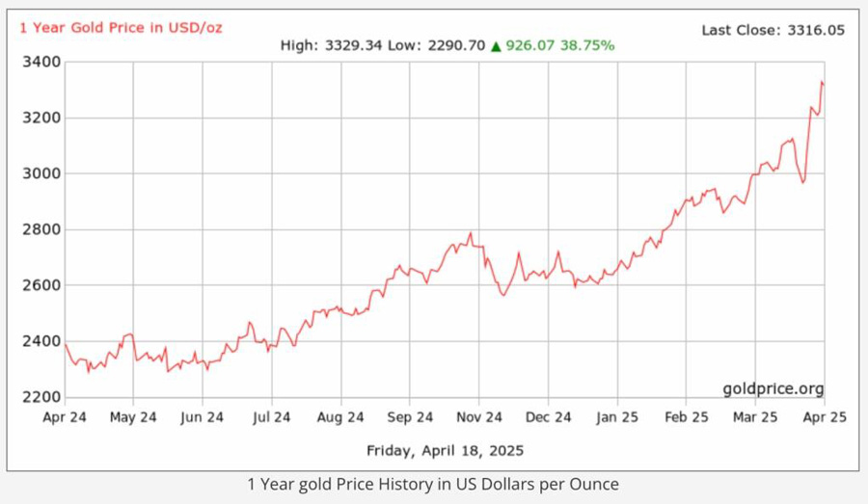
Task: Click the 3400 y-axis label
Action: pos(41,63)
